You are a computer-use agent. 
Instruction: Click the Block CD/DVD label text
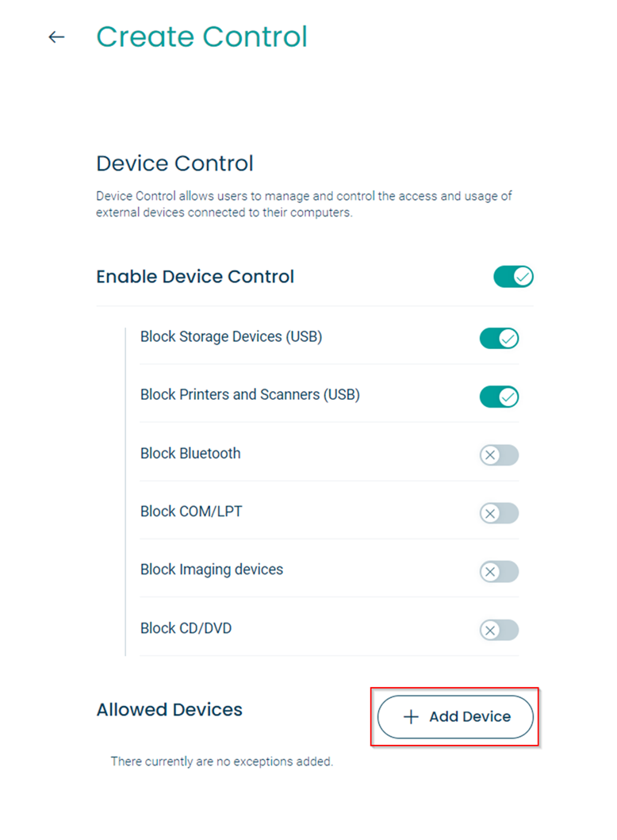point(186,628)
